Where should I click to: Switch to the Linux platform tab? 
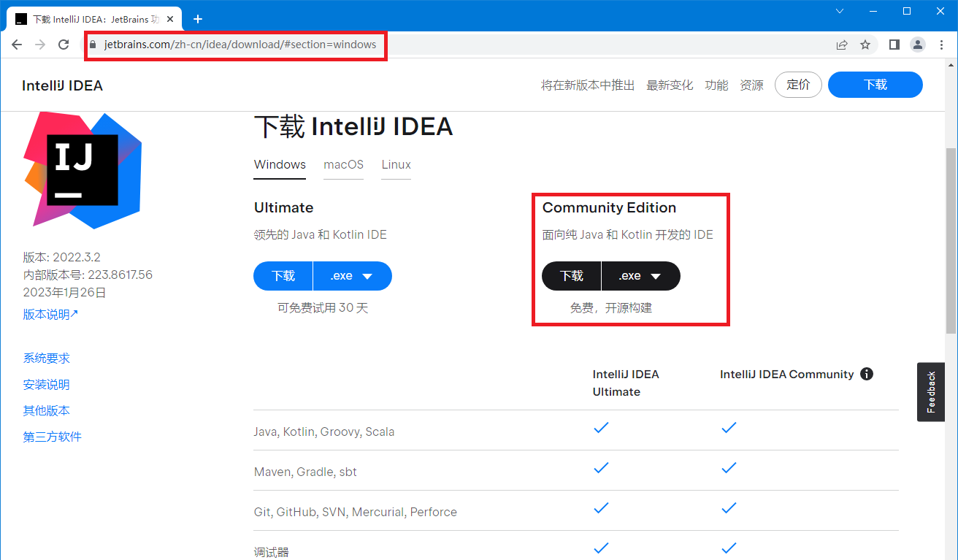click(396, 164)
